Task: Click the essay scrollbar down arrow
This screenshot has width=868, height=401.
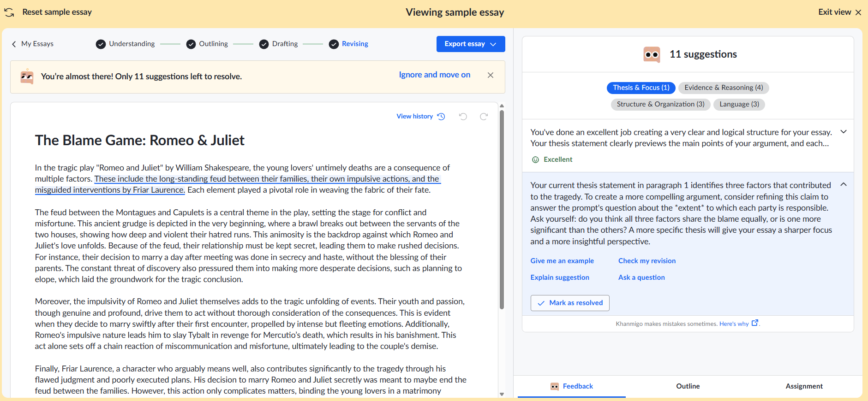Action: coord(502,395)
